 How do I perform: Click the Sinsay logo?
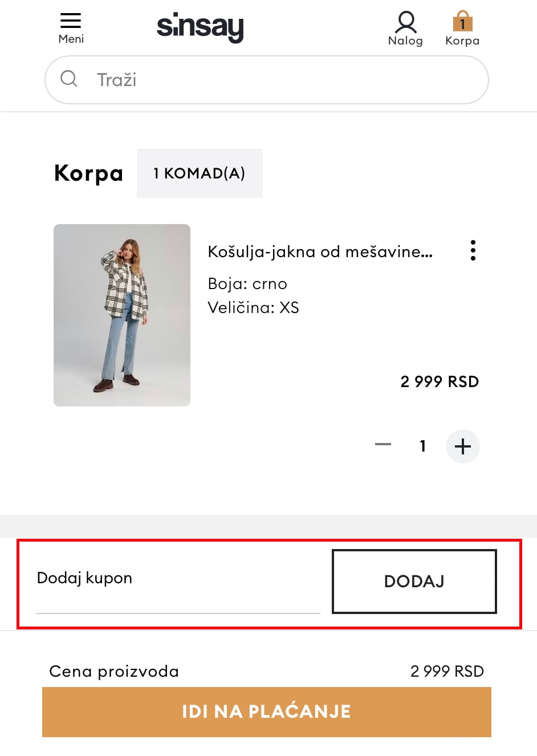[x=200, y=27]
